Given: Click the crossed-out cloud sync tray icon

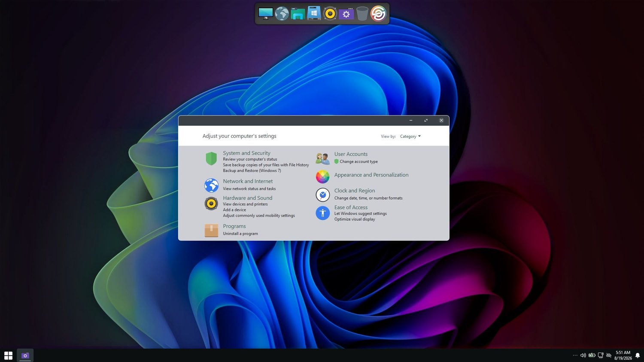Looking at the screenshot, I should (x=608, y=356).
